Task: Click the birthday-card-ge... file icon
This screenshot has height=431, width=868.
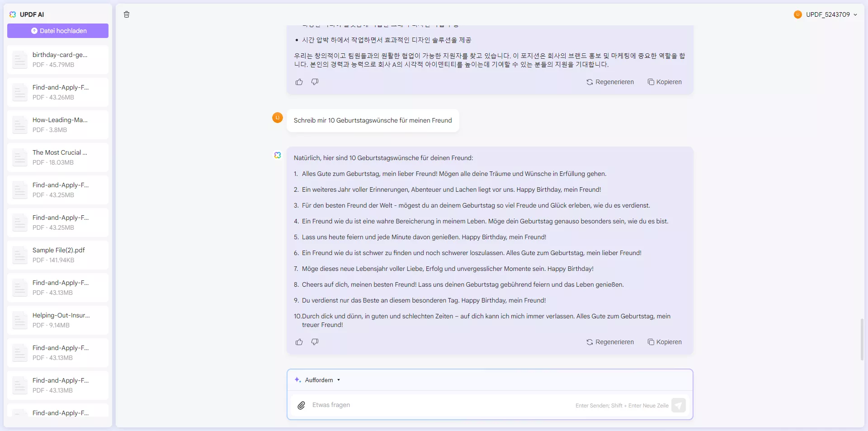Action: tap(20, 60)
